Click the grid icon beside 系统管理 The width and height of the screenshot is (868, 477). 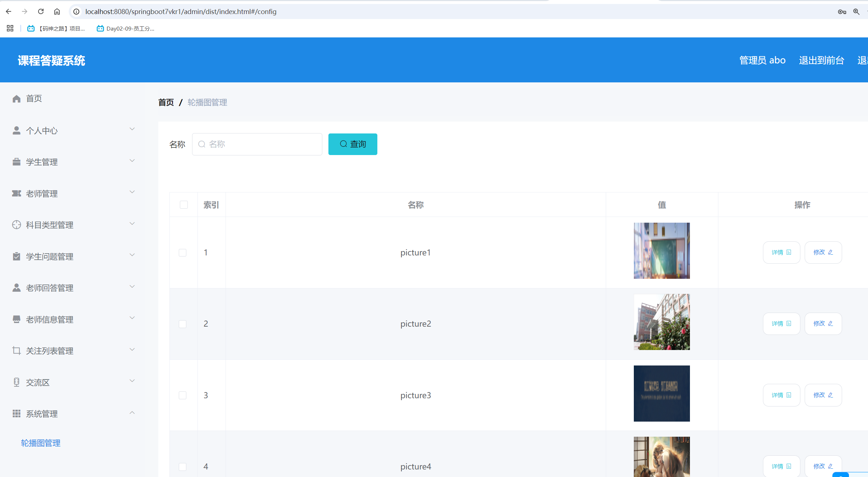coord(17,414)
